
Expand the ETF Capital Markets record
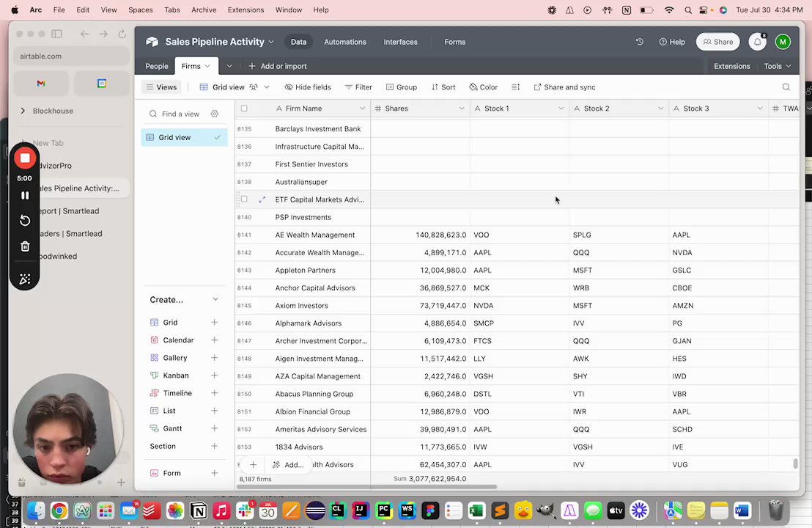coord(262,199)
